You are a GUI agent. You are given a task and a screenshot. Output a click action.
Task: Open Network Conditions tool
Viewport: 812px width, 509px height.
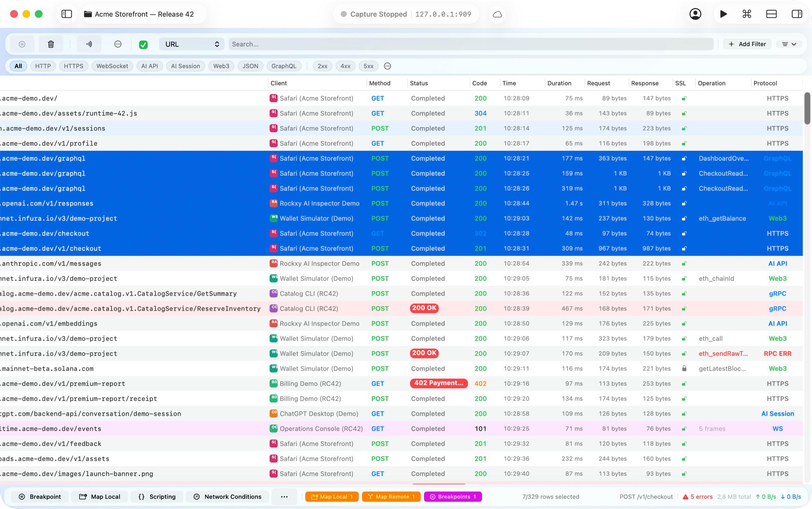coord(227,497)
